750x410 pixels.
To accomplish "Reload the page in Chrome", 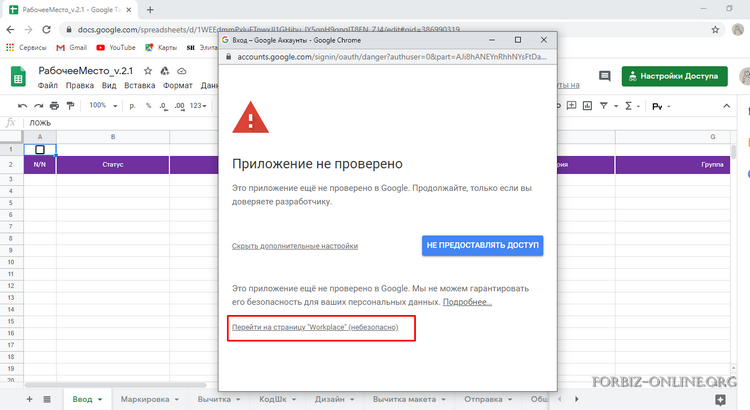I will (46, 30).
